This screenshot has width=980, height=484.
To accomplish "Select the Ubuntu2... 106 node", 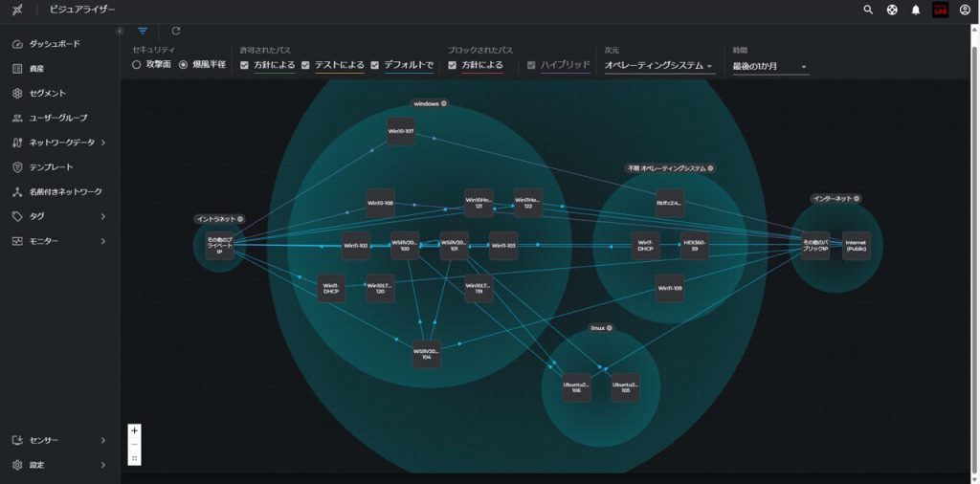I will pyautogui.click(x=576, y=387).
